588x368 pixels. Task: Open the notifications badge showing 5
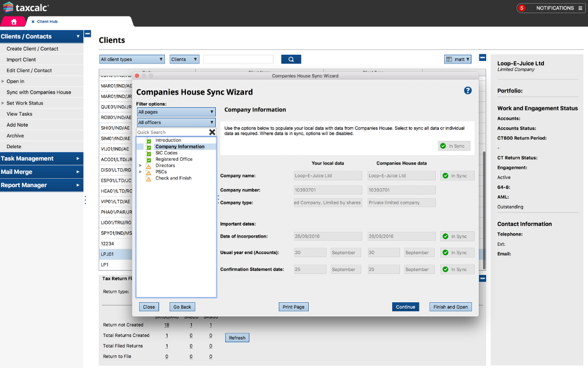(x=521, y=8)
